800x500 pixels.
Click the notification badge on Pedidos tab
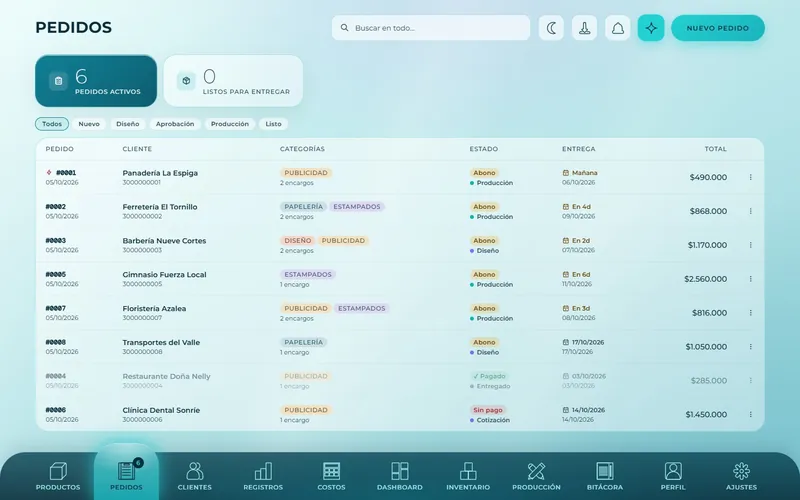[138, 463]
